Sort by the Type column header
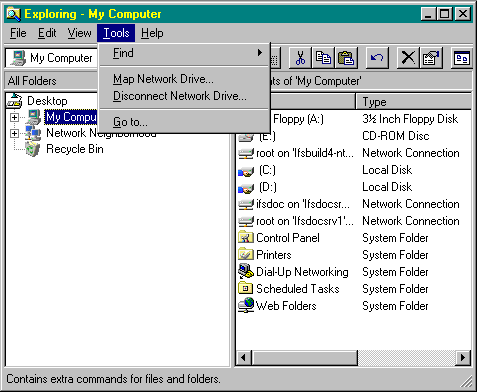 coord(414,102)
